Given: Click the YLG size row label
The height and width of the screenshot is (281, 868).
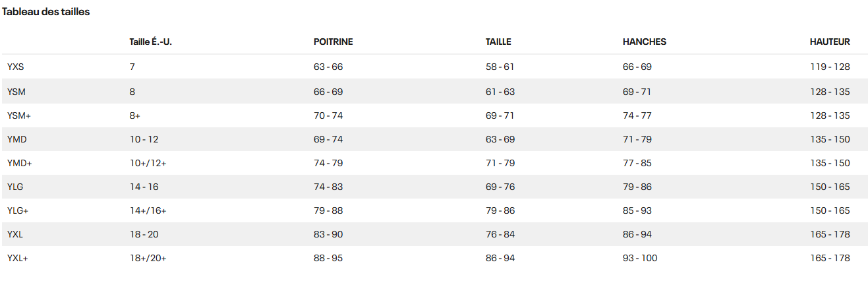Looking at the screenshot, I should click(16, 187).
